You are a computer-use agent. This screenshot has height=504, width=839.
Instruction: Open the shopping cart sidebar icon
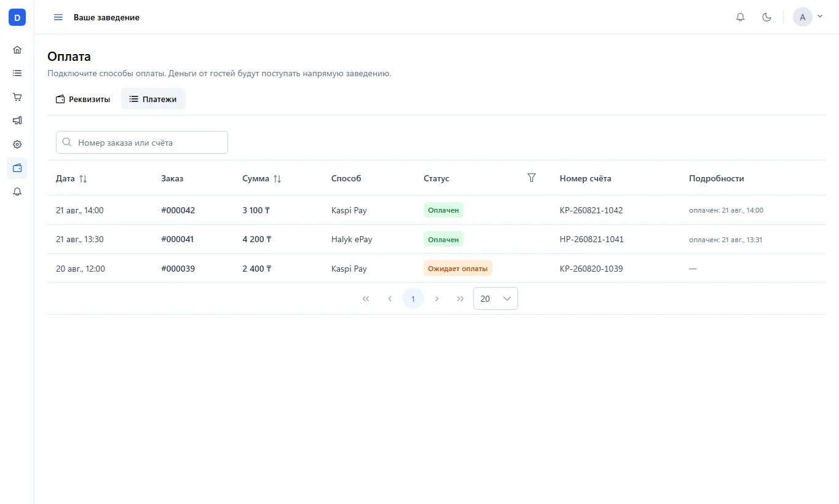[17, 97]
